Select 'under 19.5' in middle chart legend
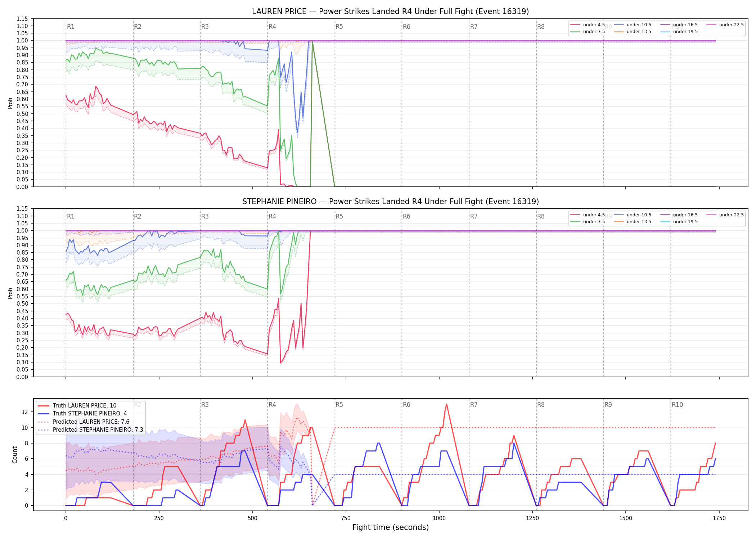This screenshot has width=756, height=540. (679, 222)
